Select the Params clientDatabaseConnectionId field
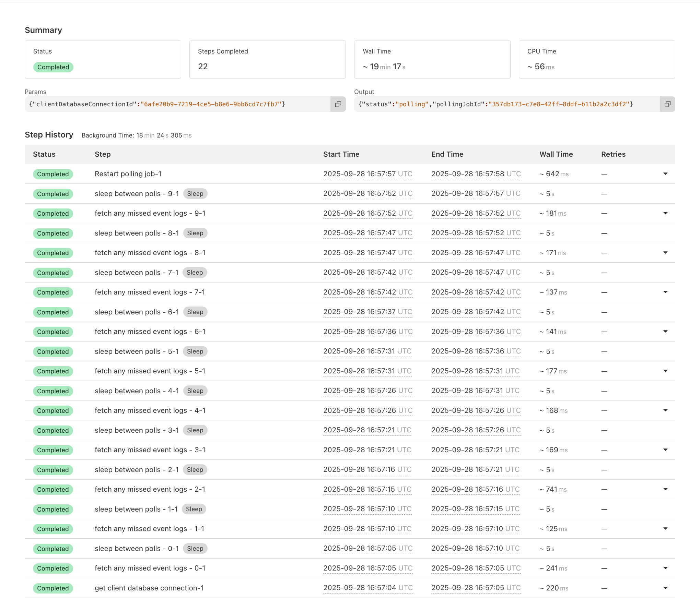700x611 pixels. coord(177,104)
